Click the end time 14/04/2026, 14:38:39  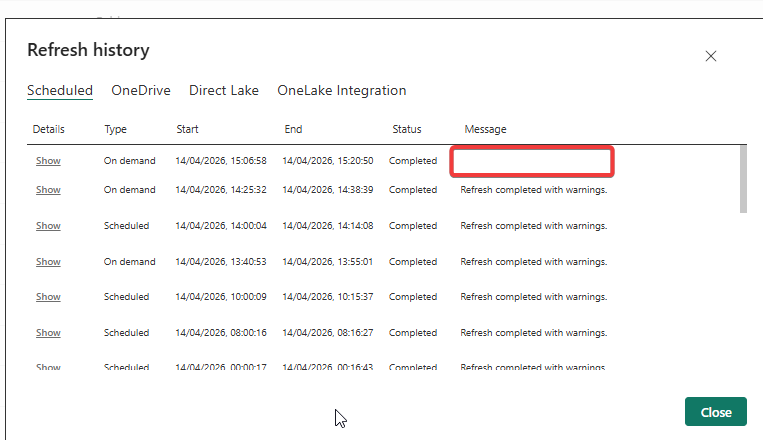328,190
